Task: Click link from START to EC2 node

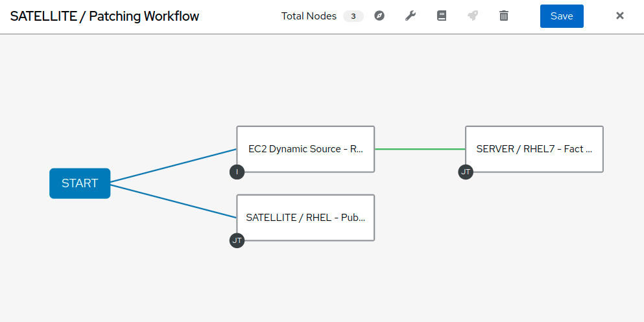Action: 173,165
